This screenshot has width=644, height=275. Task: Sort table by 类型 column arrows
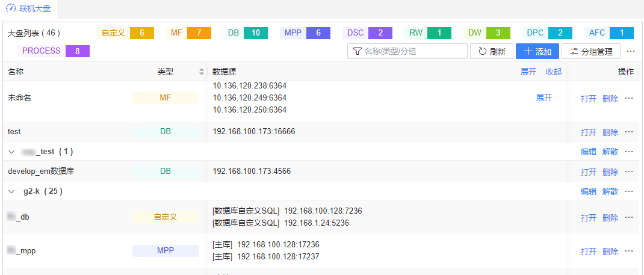pyautogui.click(x=201, y=72)
